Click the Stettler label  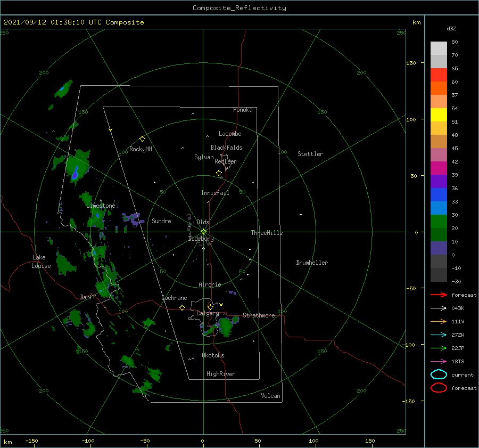(310, 154)
